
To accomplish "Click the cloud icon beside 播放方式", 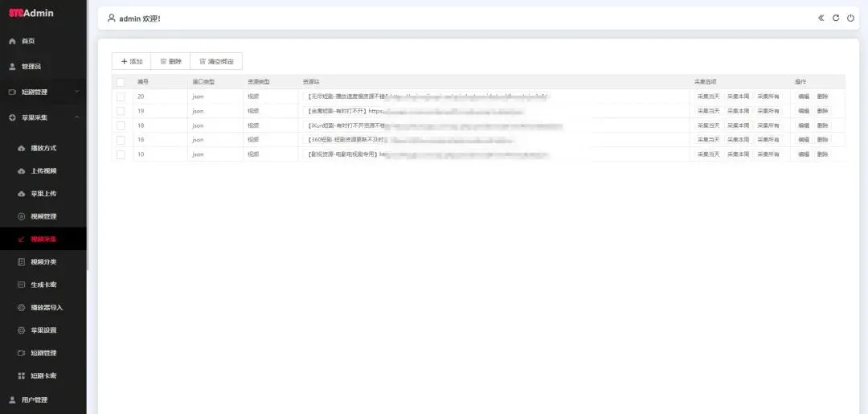I will (22, 149).
